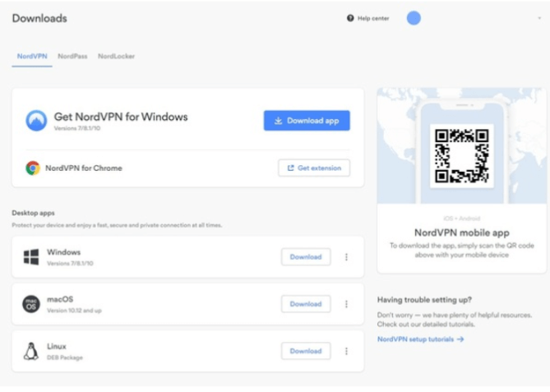
Task: Click the Having trouble setting up? heading
Action: coord(424,300)
